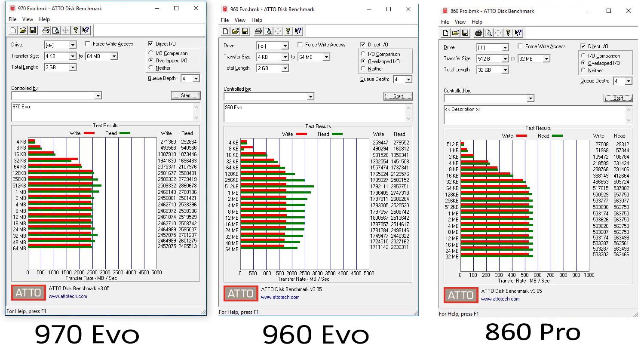
Task: Open Help icon in 960 Evo window
Action: pos(288,31)
